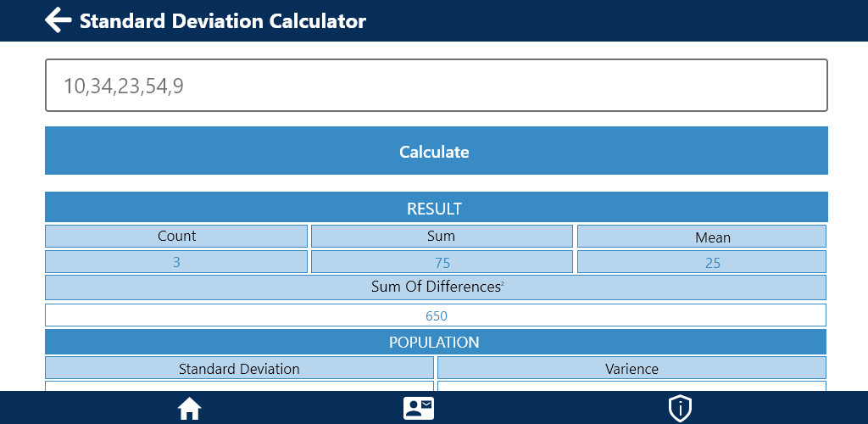Open the privacy info shield icon
This screenshot has height=424, width=868.
(x=680, y=409)
